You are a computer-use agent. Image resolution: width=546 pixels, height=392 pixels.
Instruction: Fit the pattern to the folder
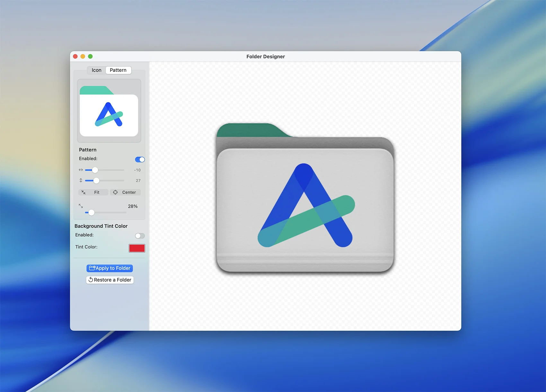tap(93, 192)
